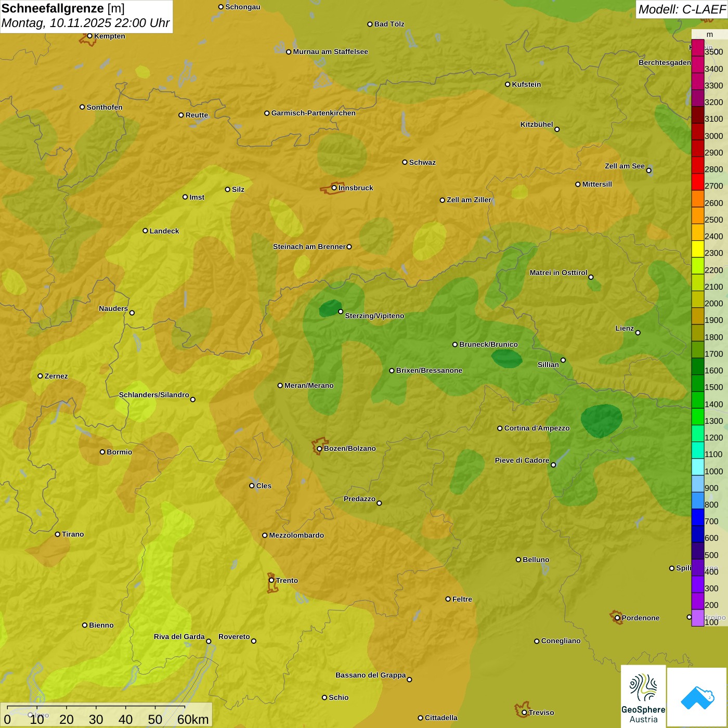Click the Rovereto label
The image size is (728, 728).
point(234,636)
